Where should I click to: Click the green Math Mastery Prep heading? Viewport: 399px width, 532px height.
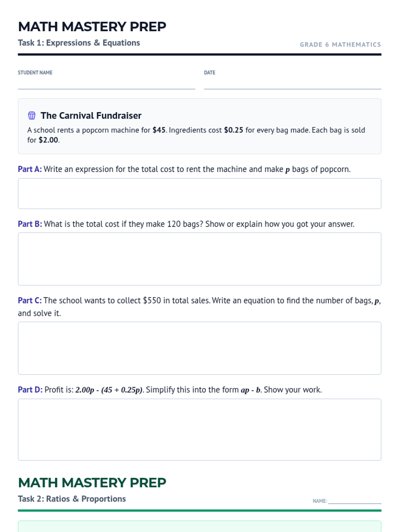(x=92, y=483)
